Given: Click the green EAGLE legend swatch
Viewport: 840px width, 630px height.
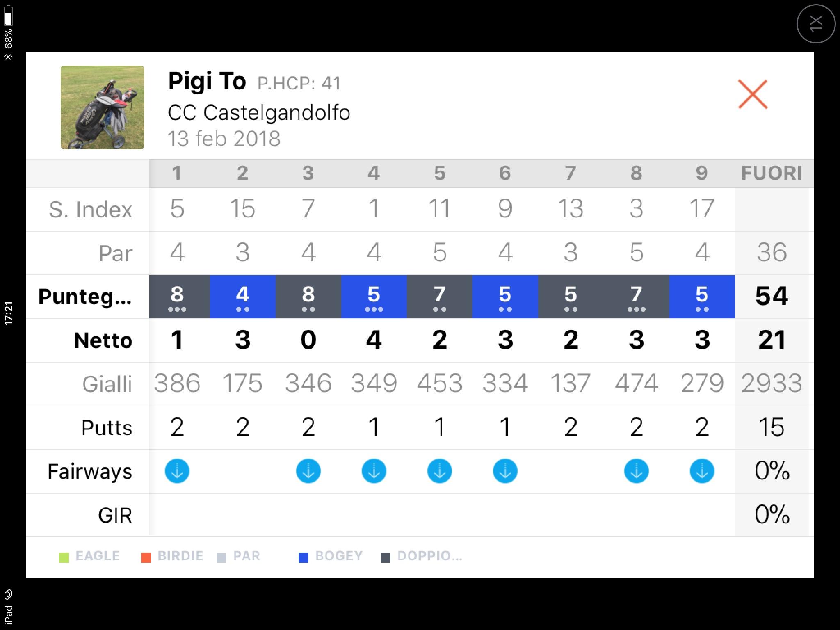Looking at the screenshot, I should 64,557.
